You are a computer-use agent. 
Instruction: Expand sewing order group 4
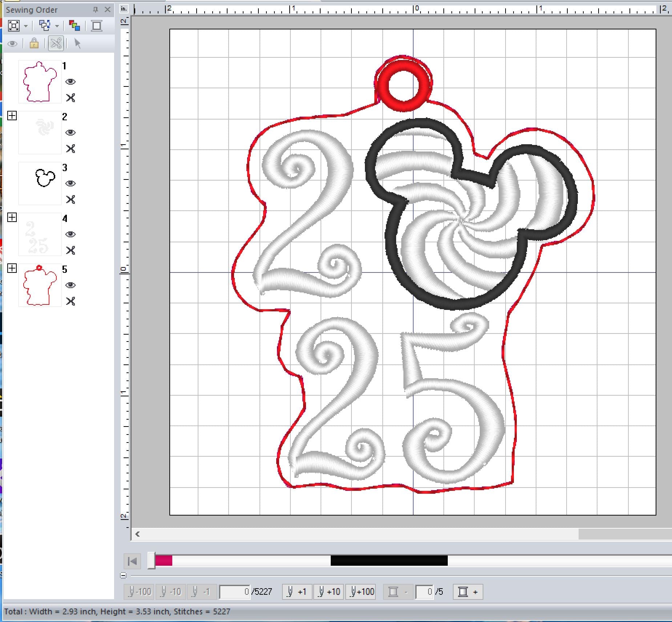coord(12,218)
